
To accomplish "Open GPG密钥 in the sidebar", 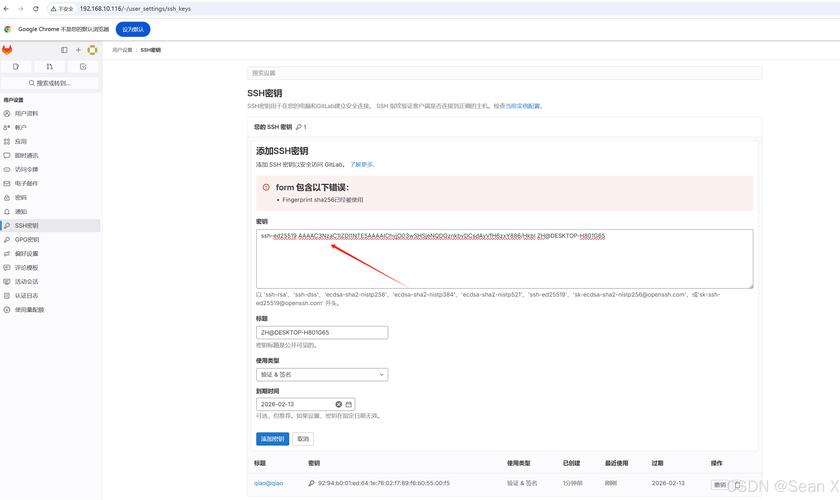I will [50, 240].
